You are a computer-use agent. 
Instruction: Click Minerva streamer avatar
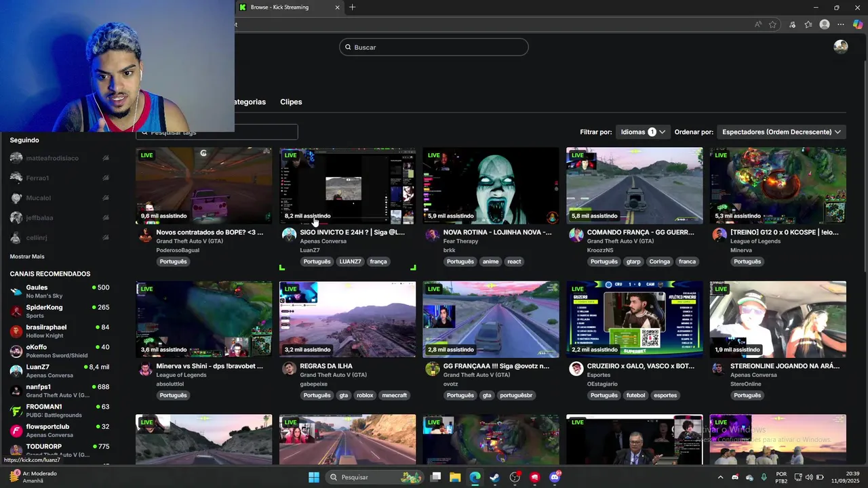[719, 235]
